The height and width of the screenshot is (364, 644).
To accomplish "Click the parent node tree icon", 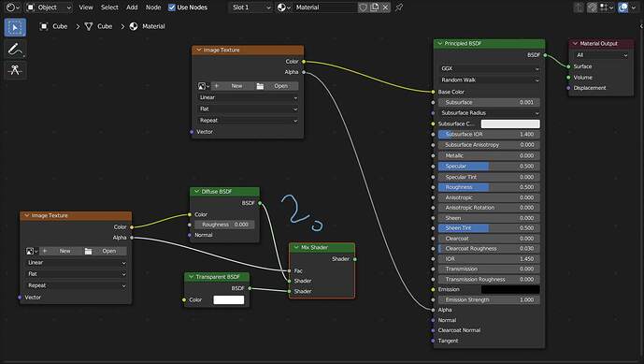I will 579,7.
